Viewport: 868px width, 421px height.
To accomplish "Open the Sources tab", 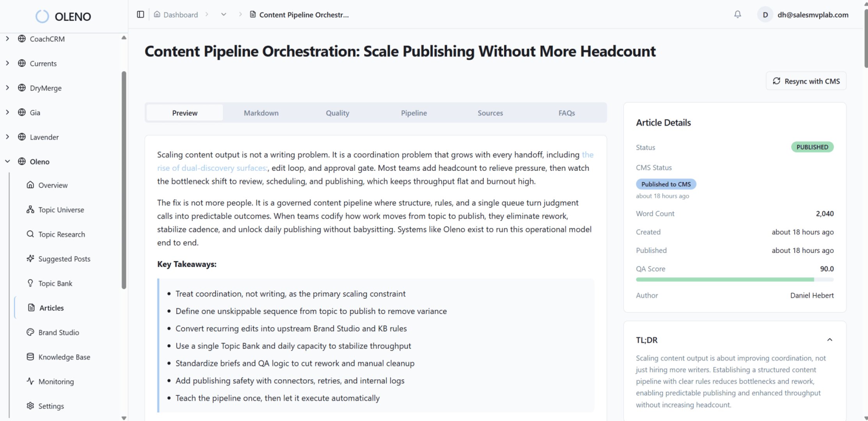I will (x=490, y=113).
